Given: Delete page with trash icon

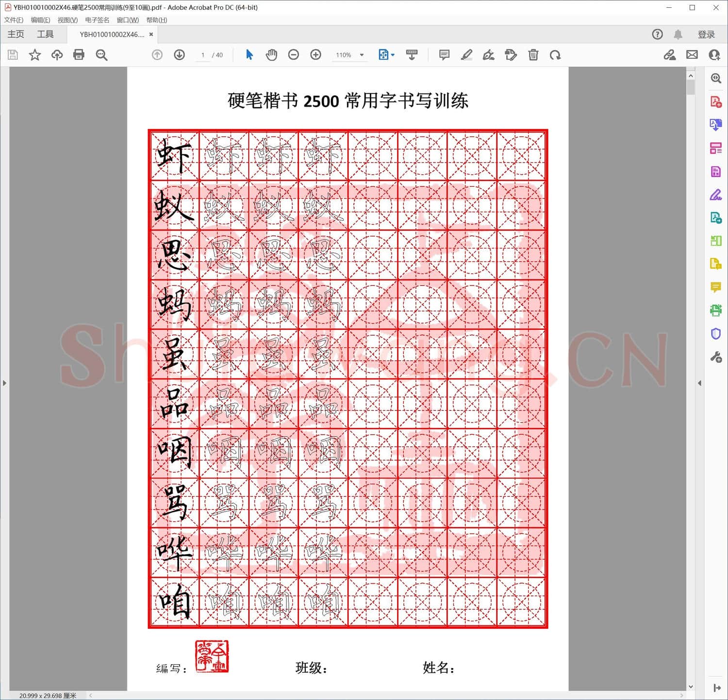Looking at the screenshot, I should click(x=533, y=55).
